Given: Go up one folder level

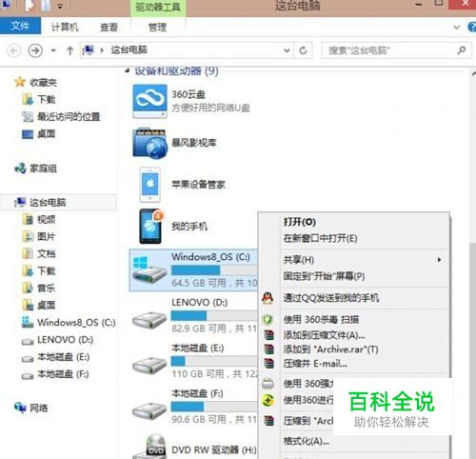Looking at the screenshot, I should [70, 50].
